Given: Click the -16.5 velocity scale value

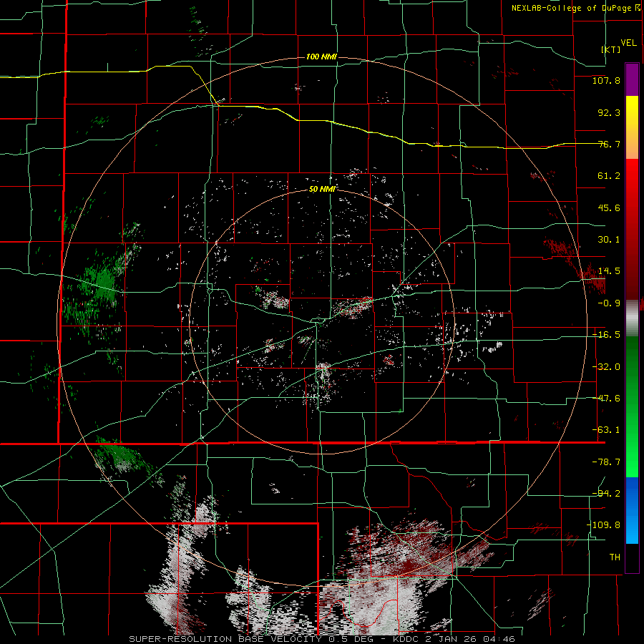Looking at the screenshot, I should click(606, 335).
